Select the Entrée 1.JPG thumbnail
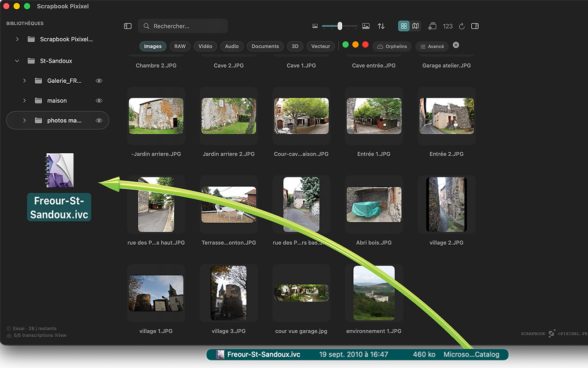 (x=374, y=116)
